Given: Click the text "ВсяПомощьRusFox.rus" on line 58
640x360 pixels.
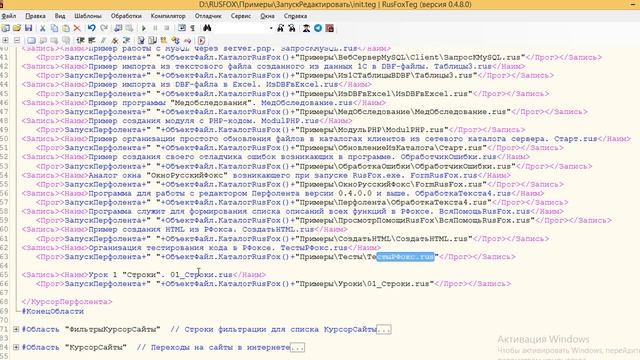Looking at the screenshot, I should tap(484, 211).
